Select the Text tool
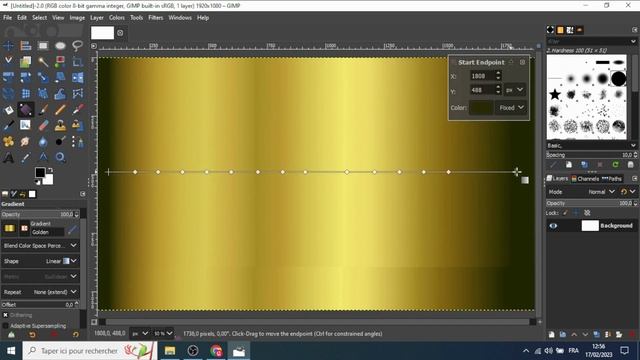 pyautogui.click(x=8, y=158)
